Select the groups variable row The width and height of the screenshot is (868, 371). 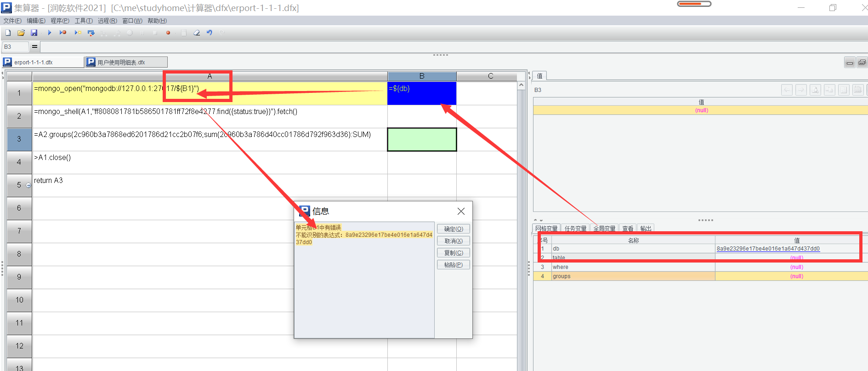[700, 276]
